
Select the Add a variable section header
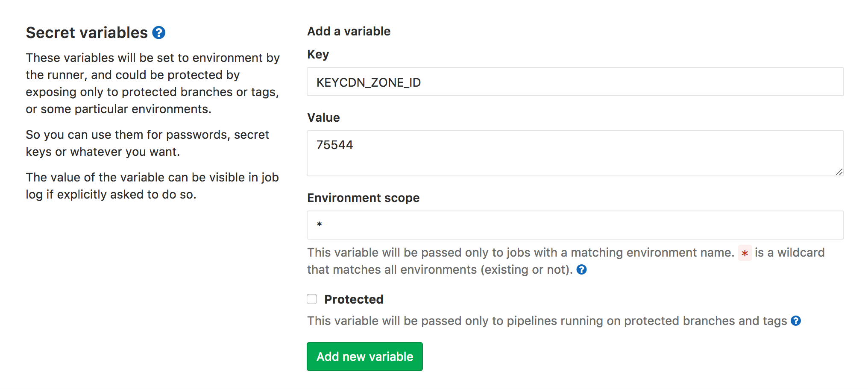pyautogui.click(x=348, y=31)
